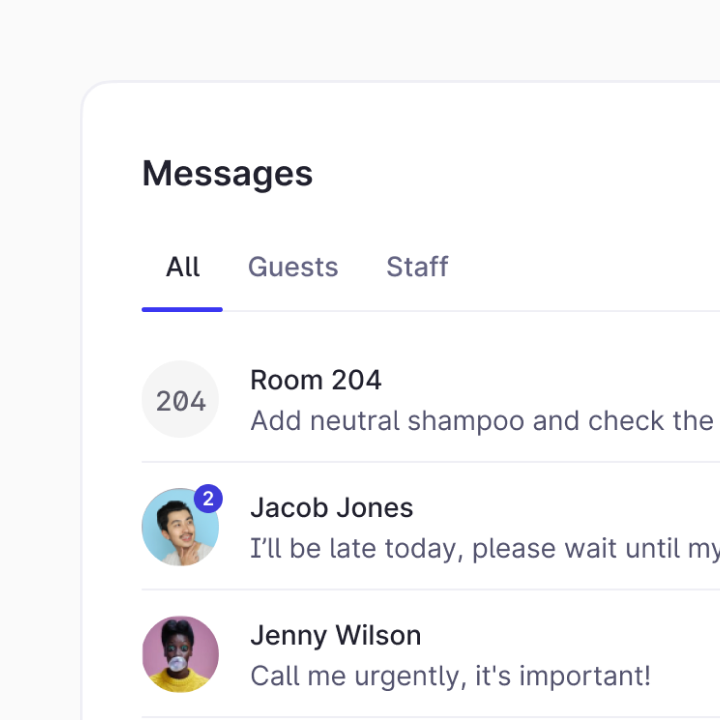Select the Jacob Jones name
This screenshot has width=720, height=720.
tap(331, 507)
